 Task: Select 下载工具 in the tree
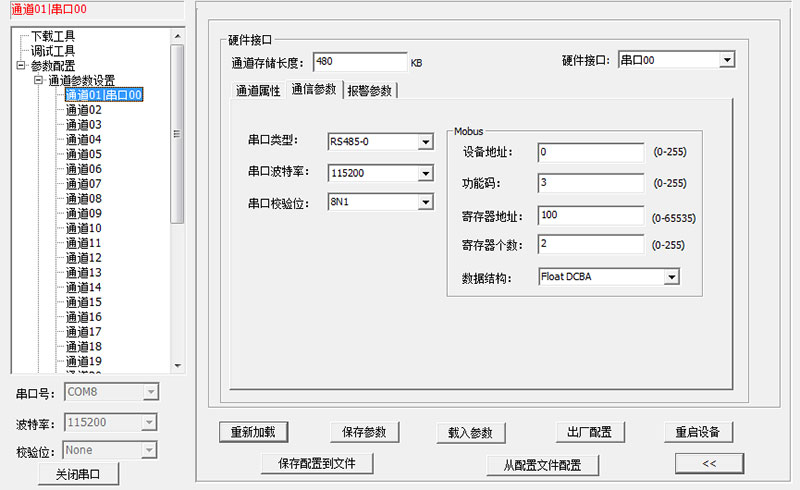53,36
